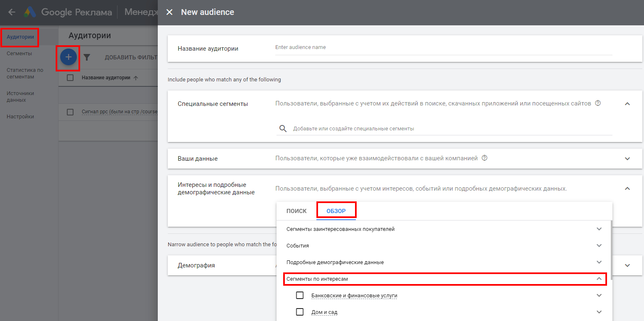The height and width of the screenshot is (321, 644).
Task: Switch to the ОБЗОР tab
Action: (x=336, y=211)
